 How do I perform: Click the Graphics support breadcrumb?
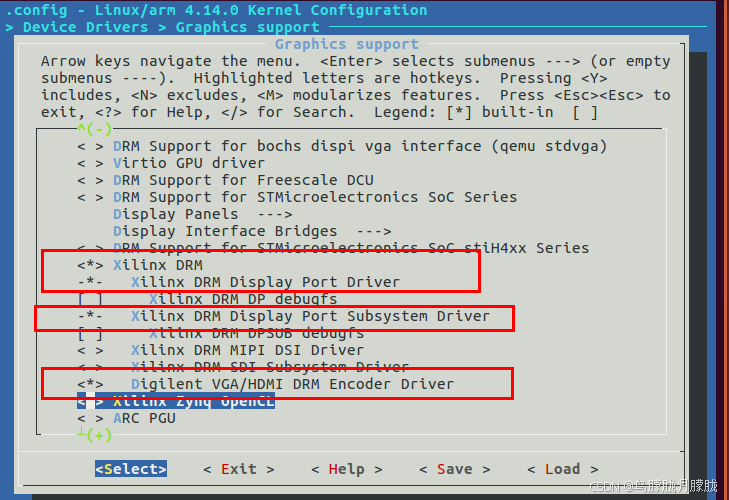(x=247, y=27)
